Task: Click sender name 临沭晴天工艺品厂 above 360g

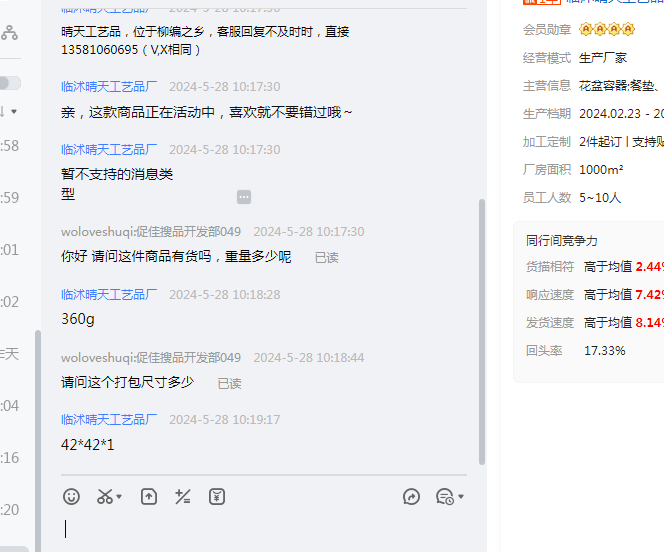Action: 109,295
